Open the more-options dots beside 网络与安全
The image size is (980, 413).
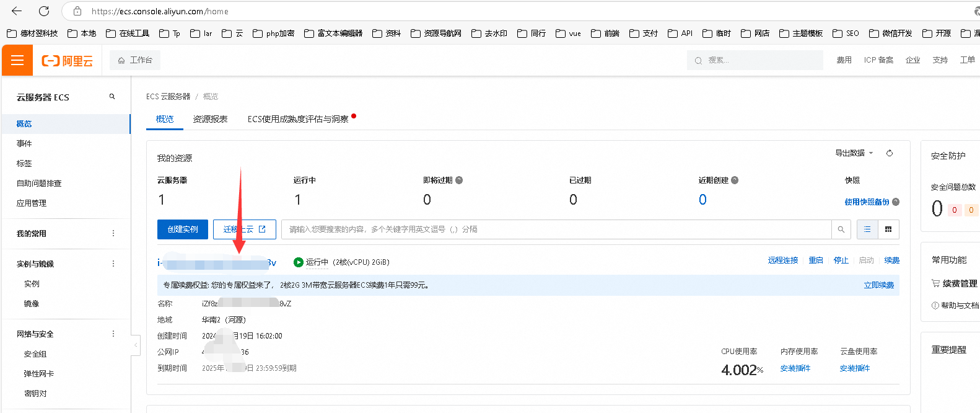pyautogui.click(x=113, y=334)
